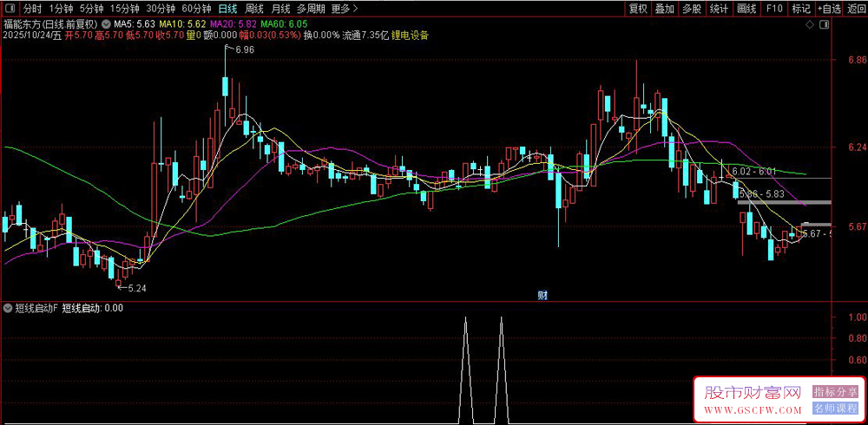Click the diamond icon above price axis

pos(809,24)
